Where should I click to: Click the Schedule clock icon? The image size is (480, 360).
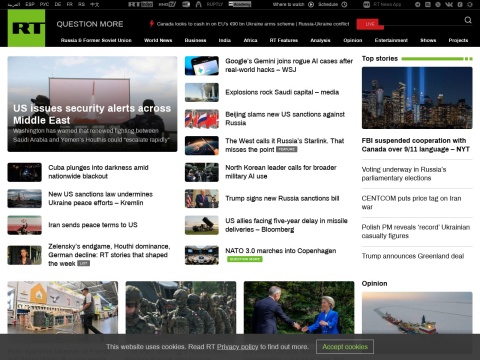(344, 4)
